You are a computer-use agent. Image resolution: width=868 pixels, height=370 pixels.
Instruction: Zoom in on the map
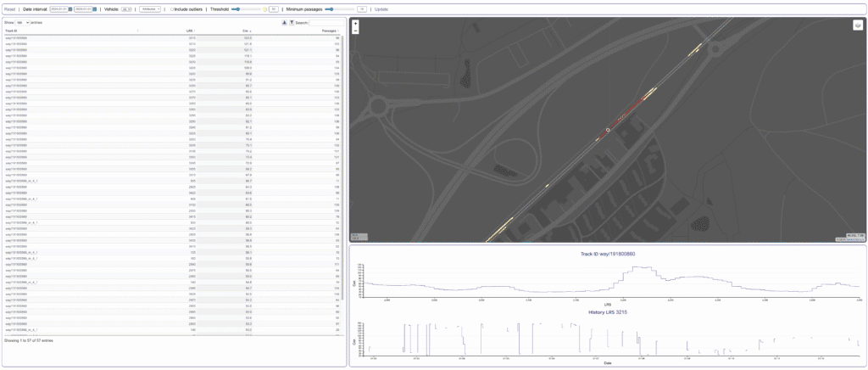(355, 23)
